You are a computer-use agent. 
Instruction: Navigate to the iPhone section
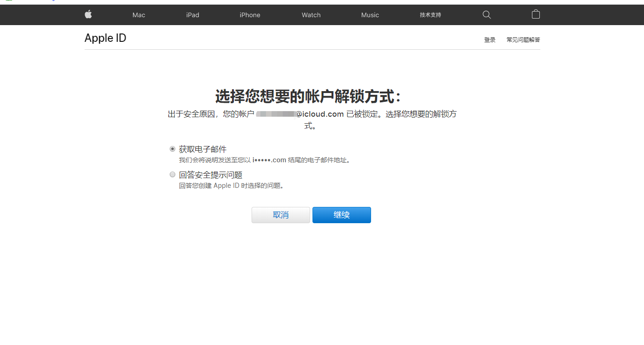250,15
